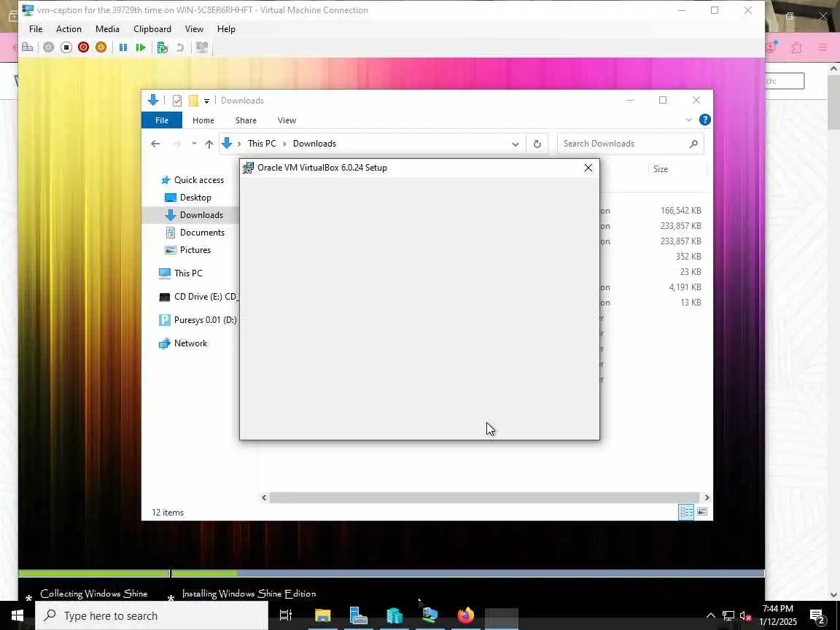Click the Explorer Back arrow

(x=155, y=144)
